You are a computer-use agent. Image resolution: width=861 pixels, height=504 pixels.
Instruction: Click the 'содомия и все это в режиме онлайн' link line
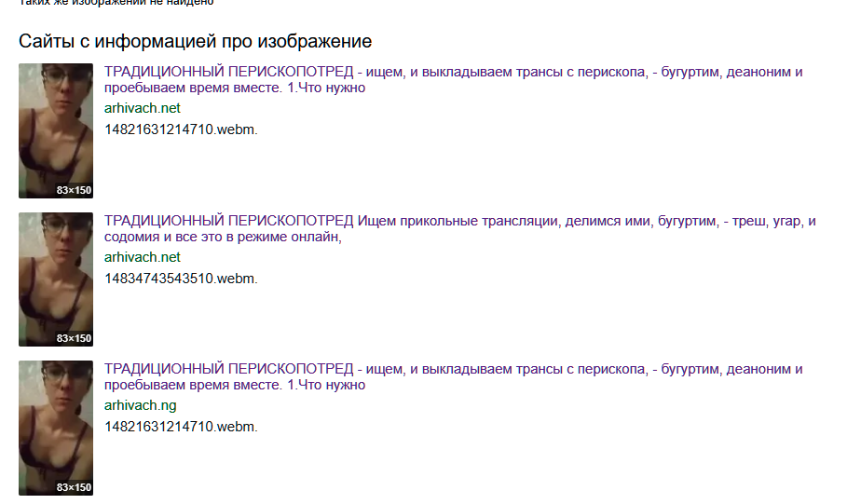tap(223, 238)
